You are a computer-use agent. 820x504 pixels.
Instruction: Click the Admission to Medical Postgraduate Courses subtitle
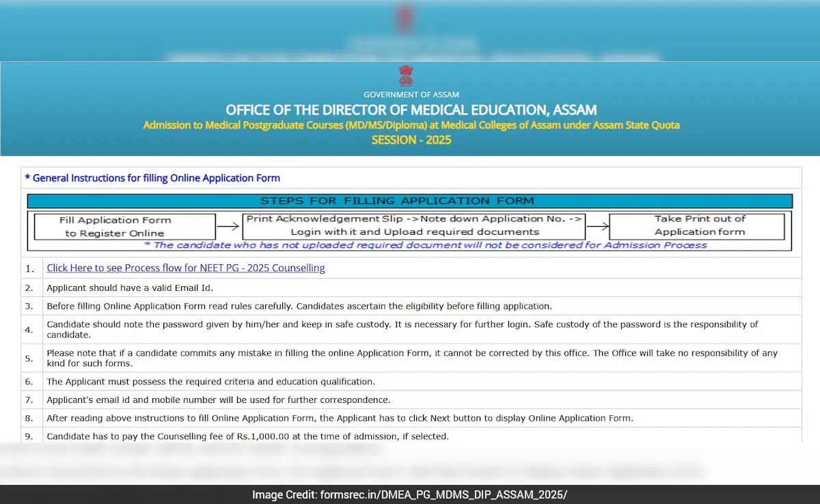click(411, 125)
